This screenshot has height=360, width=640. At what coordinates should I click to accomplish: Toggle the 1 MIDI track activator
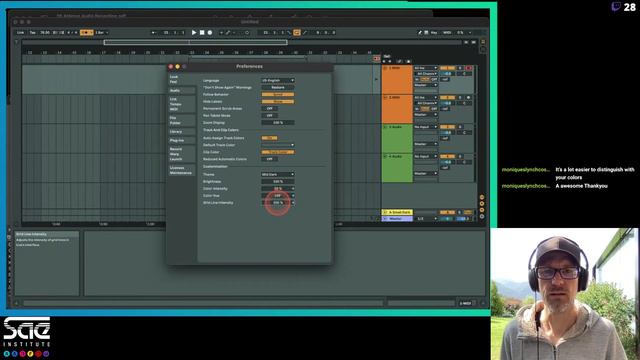click(447, 68)
